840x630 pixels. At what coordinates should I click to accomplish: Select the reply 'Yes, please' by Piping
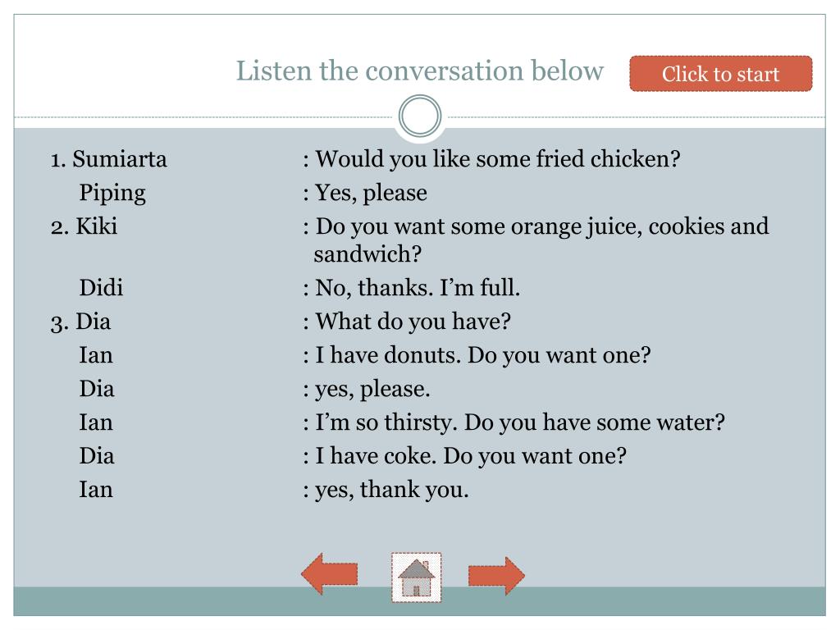pyautogui.click(x=371, y=194)
